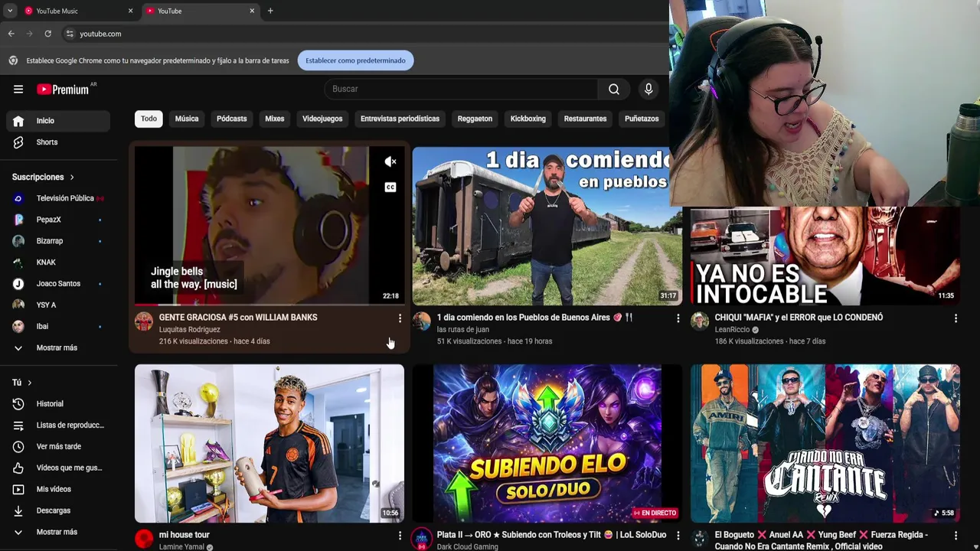Click Establecer como predeterminado button

coord(355,60)
